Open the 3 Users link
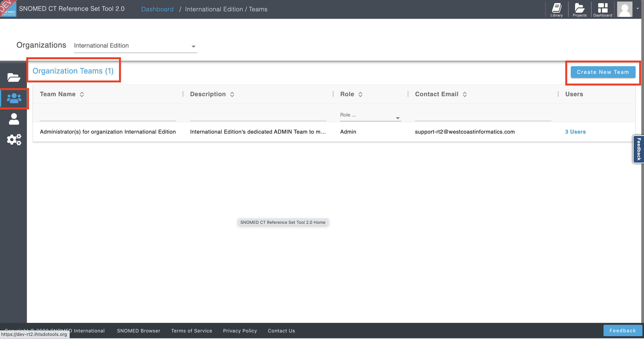Screen dimensions: 644x339 575,132
